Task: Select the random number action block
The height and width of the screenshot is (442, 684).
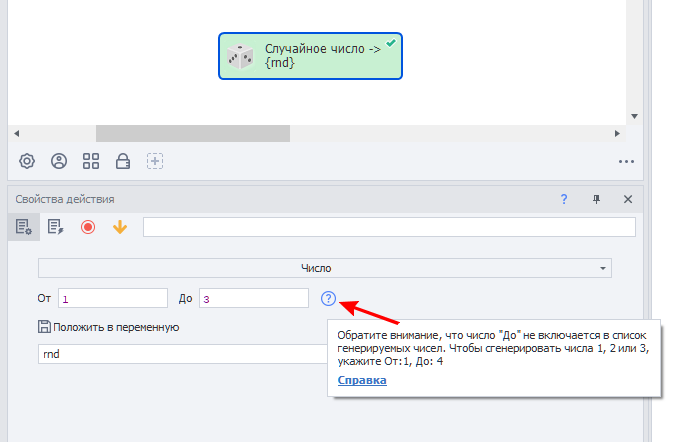Action: (310, 56)
